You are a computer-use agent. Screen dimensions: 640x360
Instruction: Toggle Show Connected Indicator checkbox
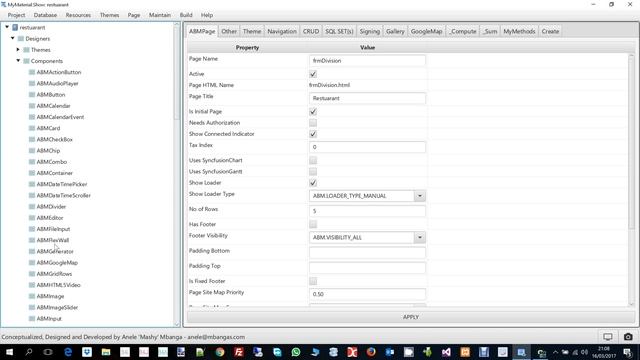[313, 134]
